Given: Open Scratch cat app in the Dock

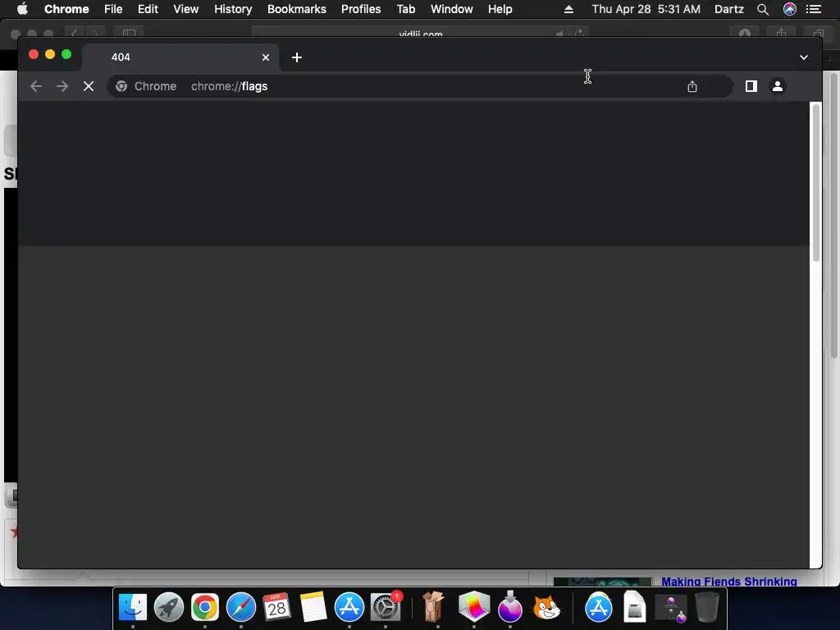Looking at the screenshot, I should pos(546,608).
